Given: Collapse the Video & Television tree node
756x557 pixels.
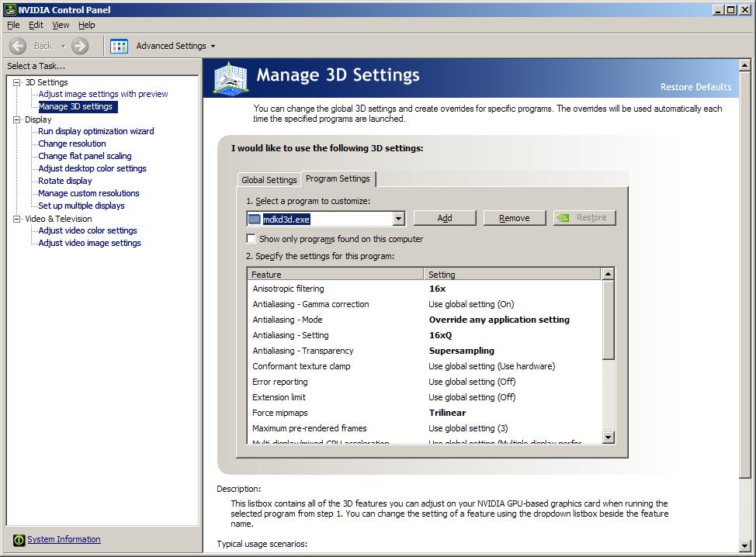Looking at the screenshot, I should [17, 219].
